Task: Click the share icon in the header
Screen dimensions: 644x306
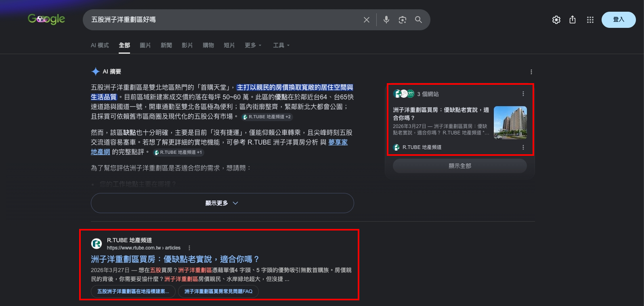Action: coord(573,20)
